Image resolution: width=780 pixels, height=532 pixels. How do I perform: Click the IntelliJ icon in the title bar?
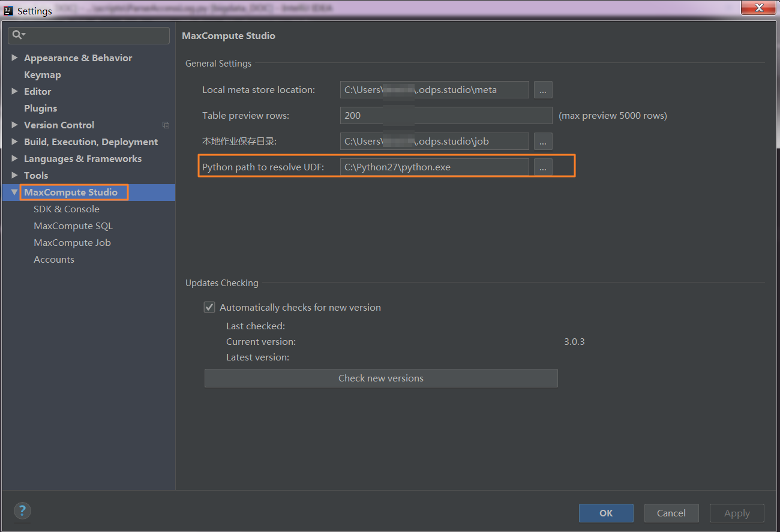point(8,10)
